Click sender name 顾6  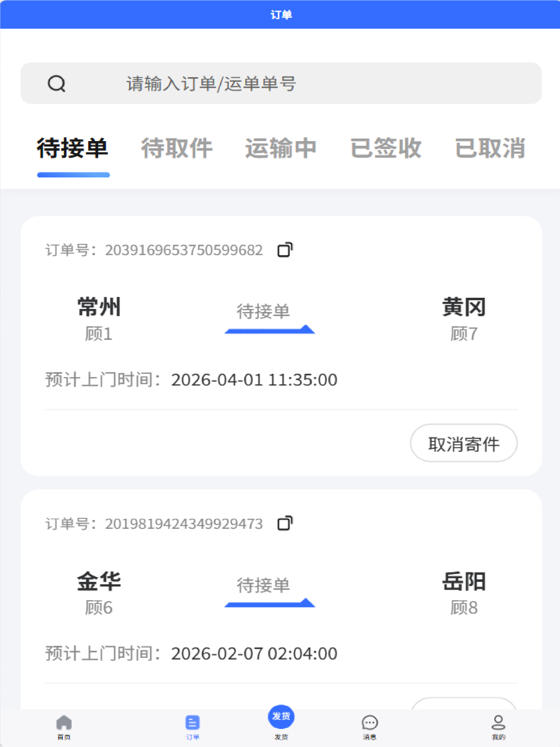(99, 608)
